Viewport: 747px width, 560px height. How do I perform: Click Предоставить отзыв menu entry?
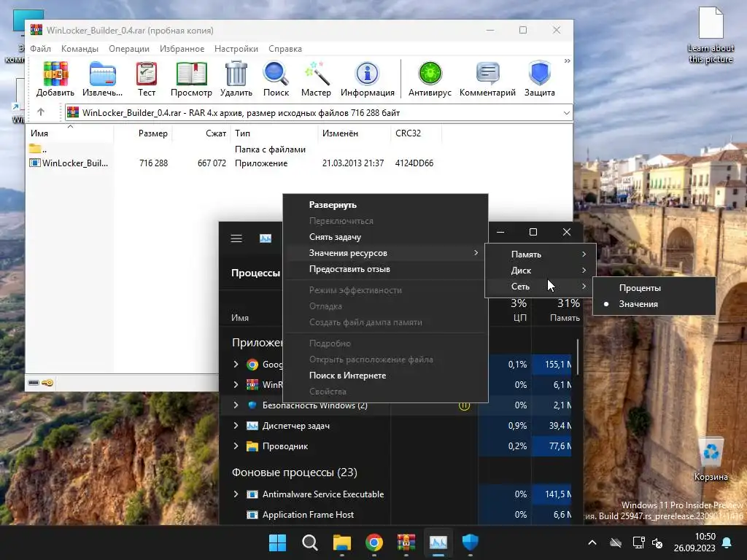(385, 269)
